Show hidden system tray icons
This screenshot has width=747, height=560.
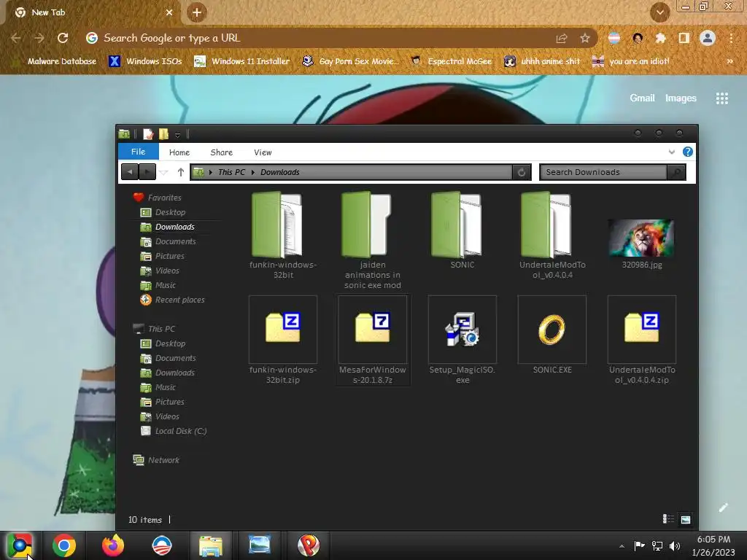[x=622, y=545]
